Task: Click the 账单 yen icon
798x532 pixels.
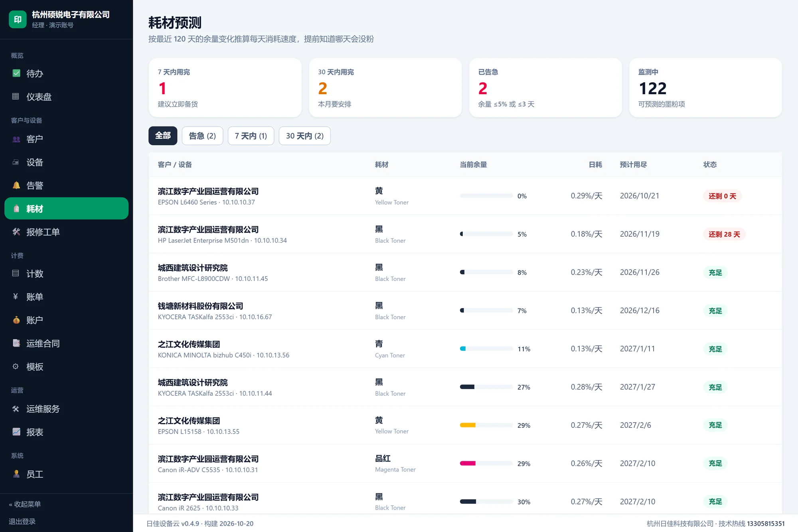Action: (16, 297)
